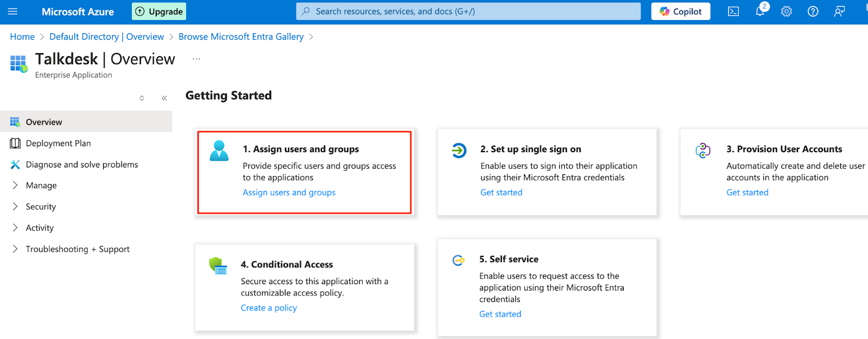Click the Microsoft Azure home label
This screenshot has height=339, width=868.
coord(78,11)
